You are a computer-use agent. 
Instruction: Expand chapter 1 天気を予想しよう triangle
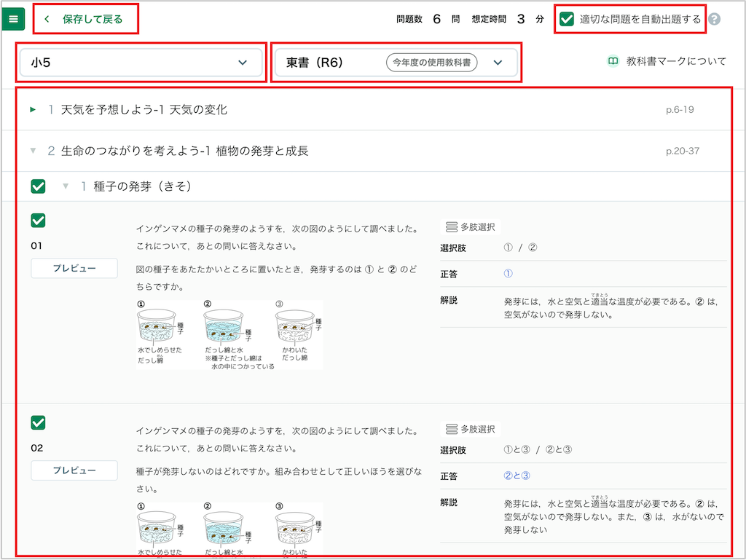click(33, 109)
